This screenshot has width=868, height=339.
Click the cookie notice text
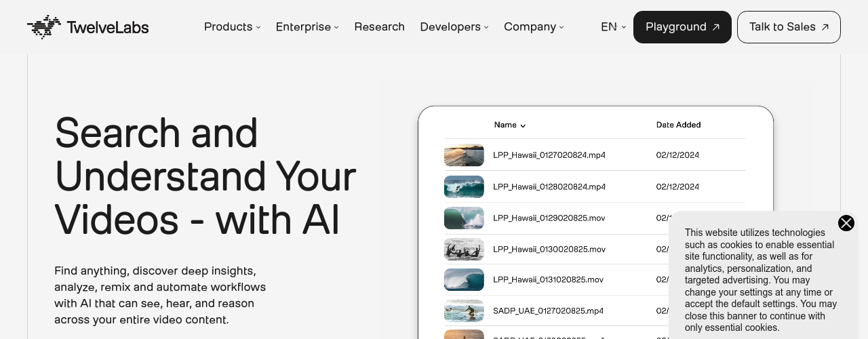point(761,280)
